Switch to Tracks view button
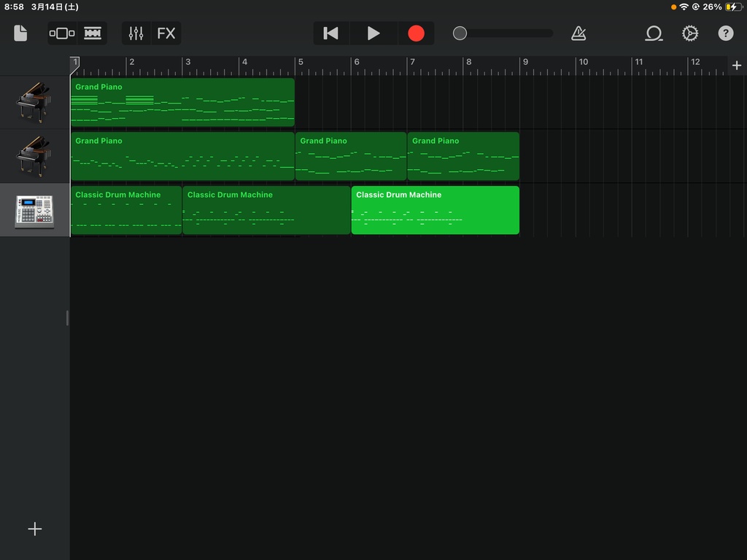The image size is (747, 560). point(93,34)
